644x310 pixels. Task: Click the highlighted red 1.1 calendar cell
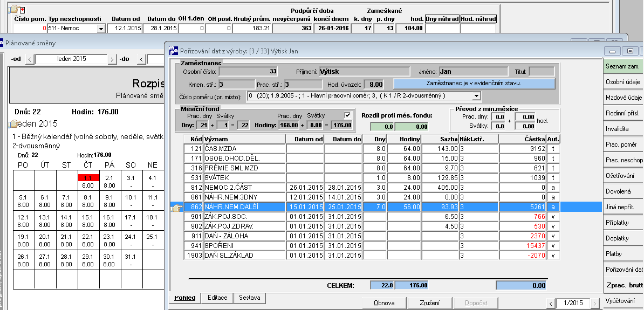coord(88,178)
